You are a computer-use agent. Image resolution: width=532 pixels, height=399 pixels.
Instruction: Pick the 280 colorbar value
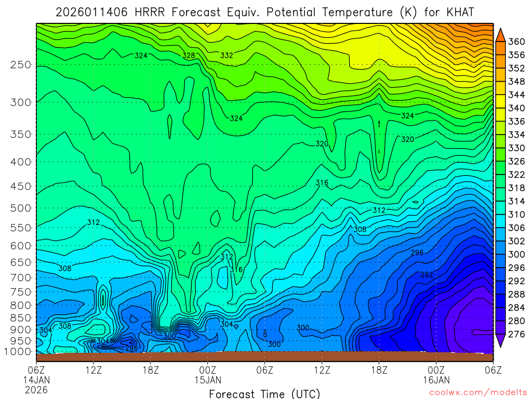[x=516, y=321]
